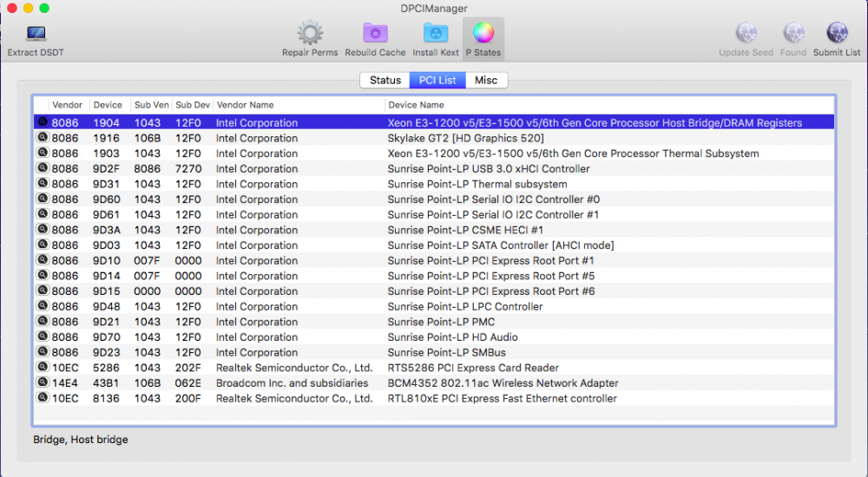Click the search icon on Sunrise Point-LP Thermal subsystem row

click(x=43, y=183)
